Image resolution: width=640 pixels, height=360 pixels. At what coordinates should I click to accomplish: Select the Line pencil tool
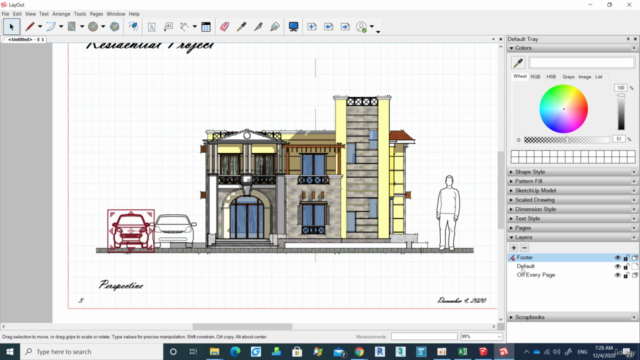29,27
